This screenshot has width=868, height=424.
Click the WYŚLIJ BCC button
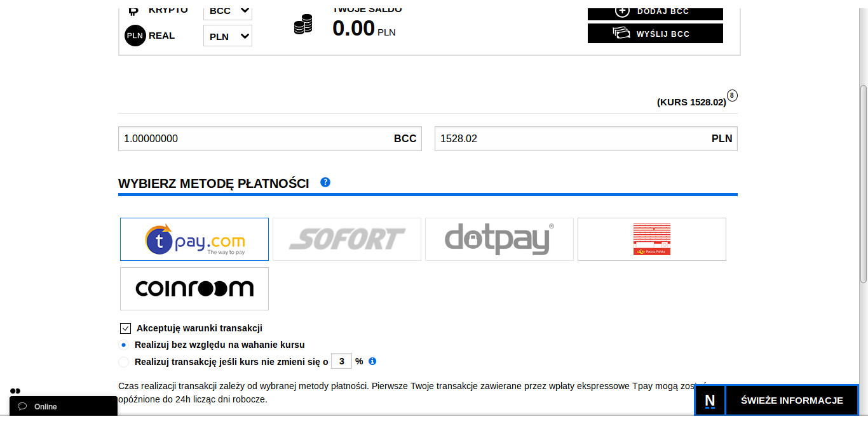coord(655,34)
